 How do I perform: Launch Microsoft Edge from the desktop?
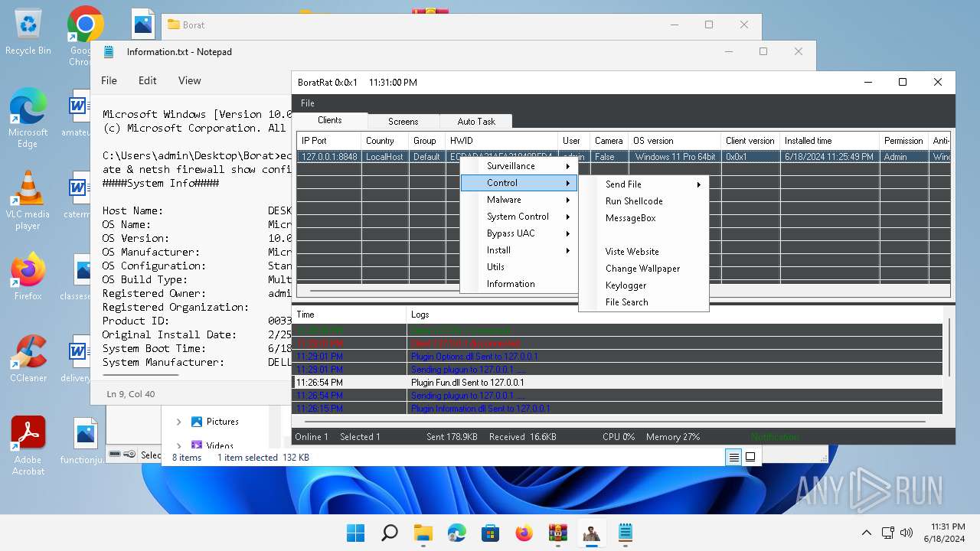28,118
